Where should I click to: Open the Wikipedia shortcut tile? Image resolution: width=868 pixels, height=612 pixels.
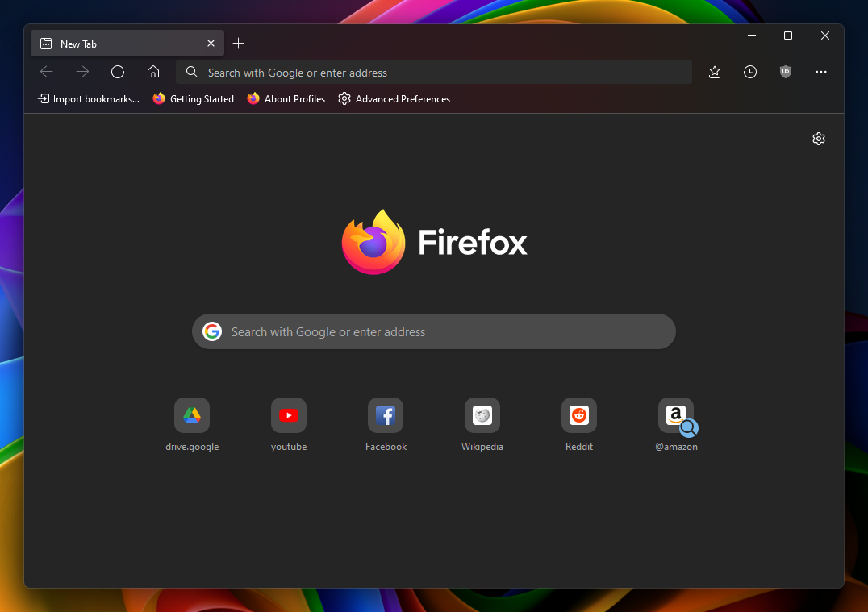[x=482, y=415]
